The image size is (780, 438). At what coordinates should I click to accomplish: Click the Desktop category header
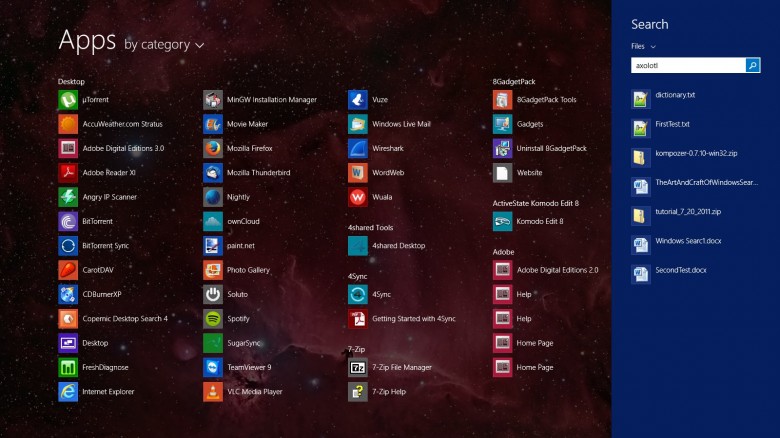(x=71, y=82)
